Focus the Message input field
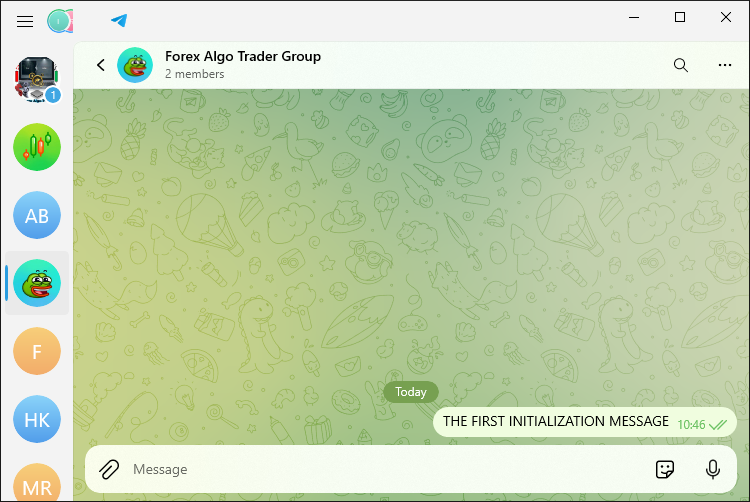The height and width of the screenshot is (502, 750). 380,469
